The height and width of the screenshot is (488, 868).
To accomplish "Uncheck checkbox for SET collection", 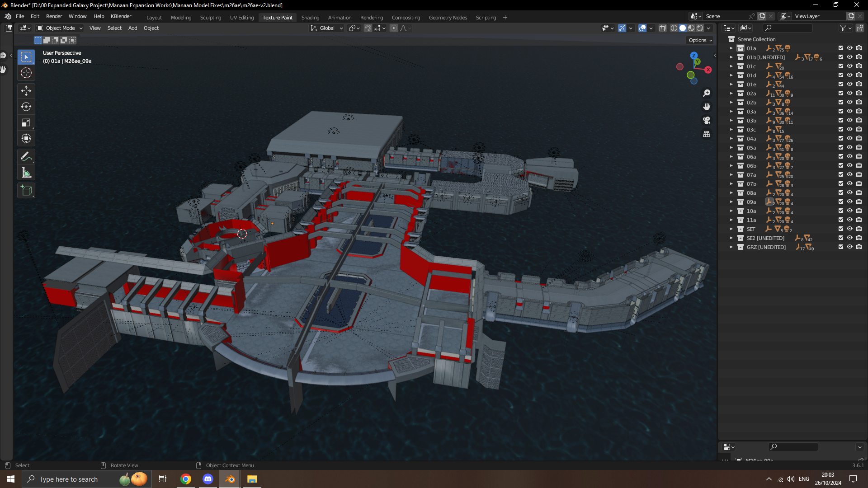I will point(841,229).
